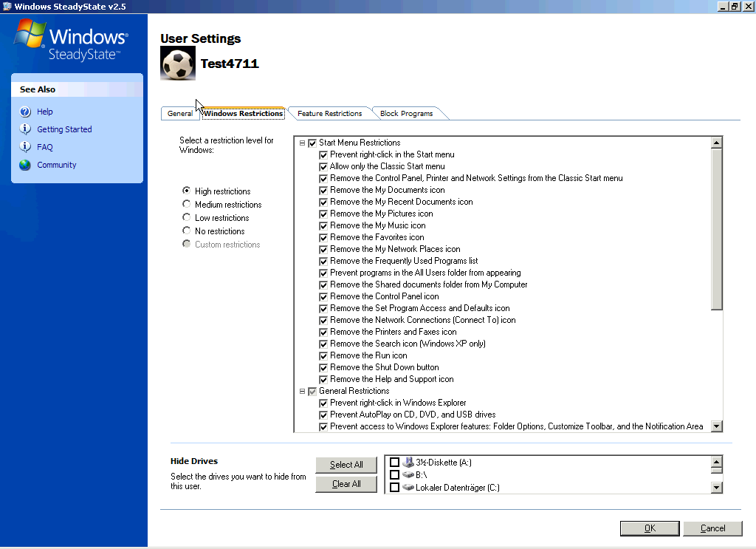
Task: Click the soccer ball user picture
Action: 178,64
